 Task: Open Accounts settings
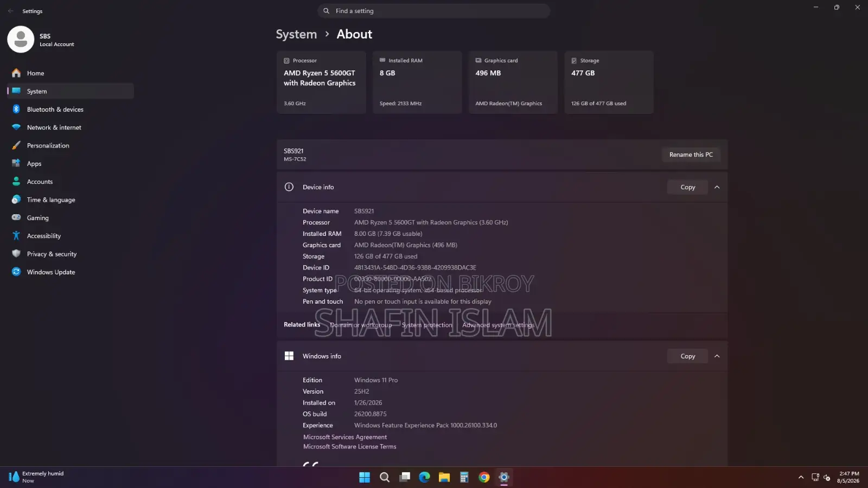coord(71,182)
